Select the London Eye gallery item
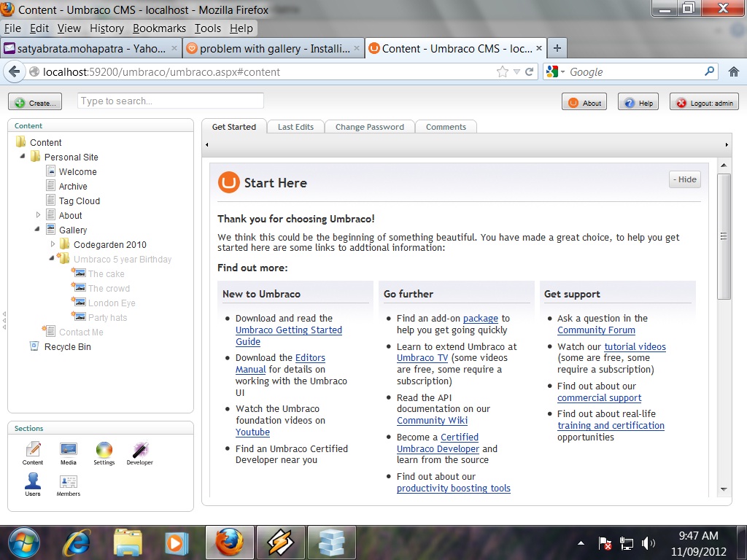 pos(112,303)
